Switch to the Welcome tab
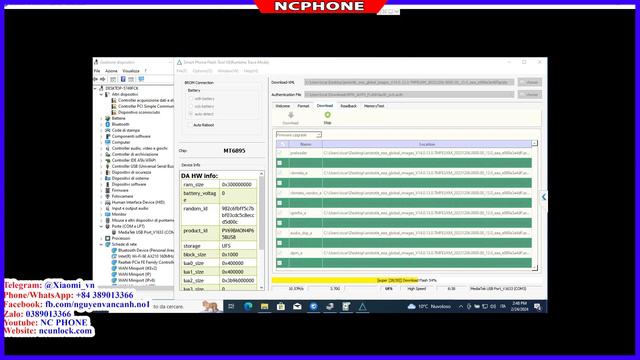Viewport: 640px width, 360px height. pyautogui.click(x=282, y=106)
